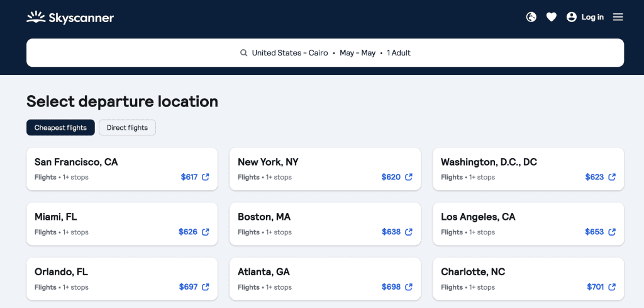
Task: Choose Miami, FL departure card
Action: (x=122, y=224)
